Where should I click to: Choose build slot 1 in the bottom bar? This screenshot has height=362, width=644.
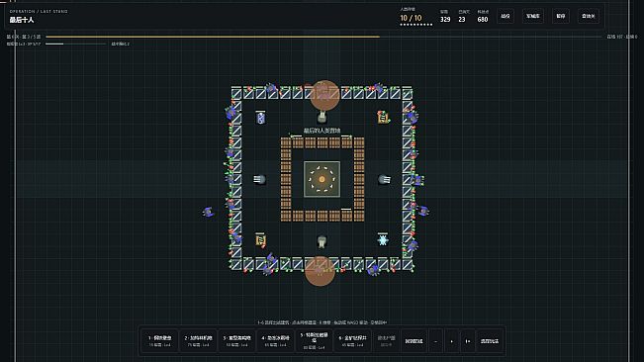click(x=160, y=341)
